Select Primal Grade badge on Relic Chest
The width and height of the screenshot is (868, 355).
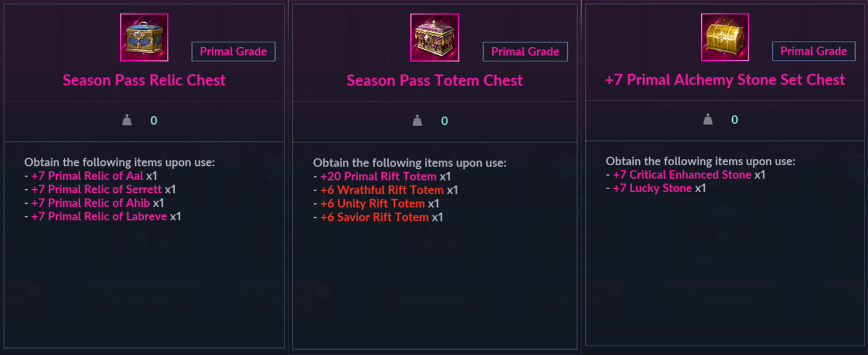234,52
